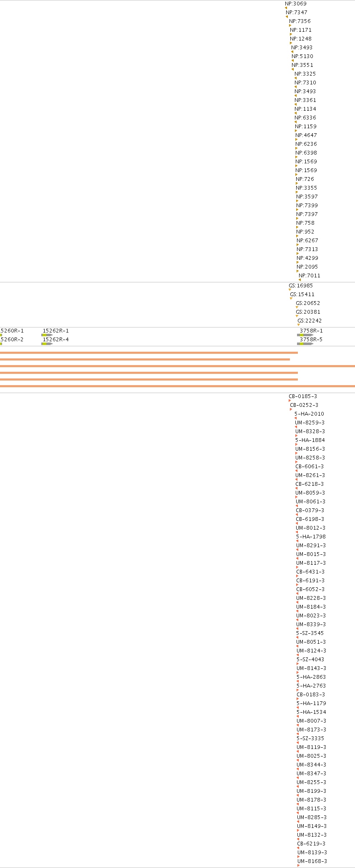Open GS:20652 feature details
Image resolution: width=355 pixels, height=868 pixels.
click(x=308, y=303)
